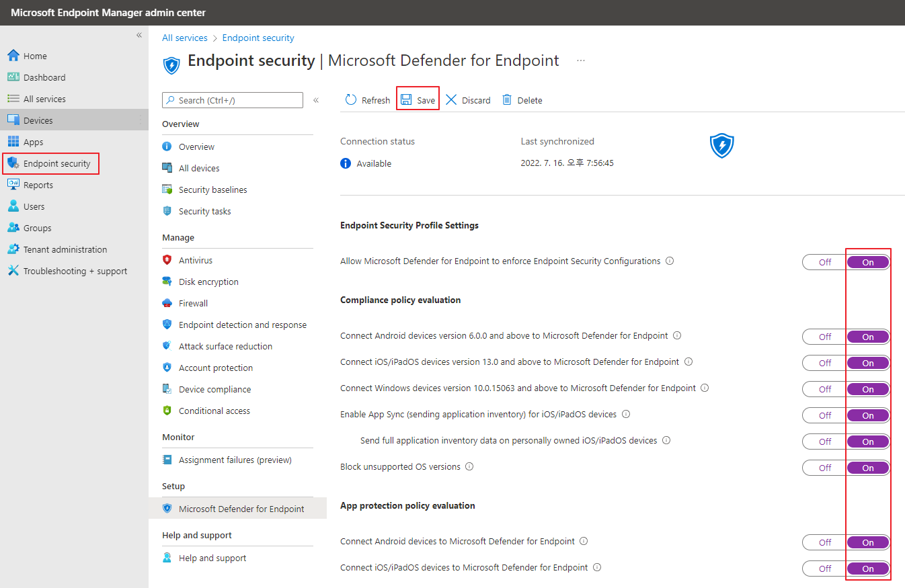Click the Account protection icon
The width and height of the screenshot is (905, 588).
tap(167, 368)
